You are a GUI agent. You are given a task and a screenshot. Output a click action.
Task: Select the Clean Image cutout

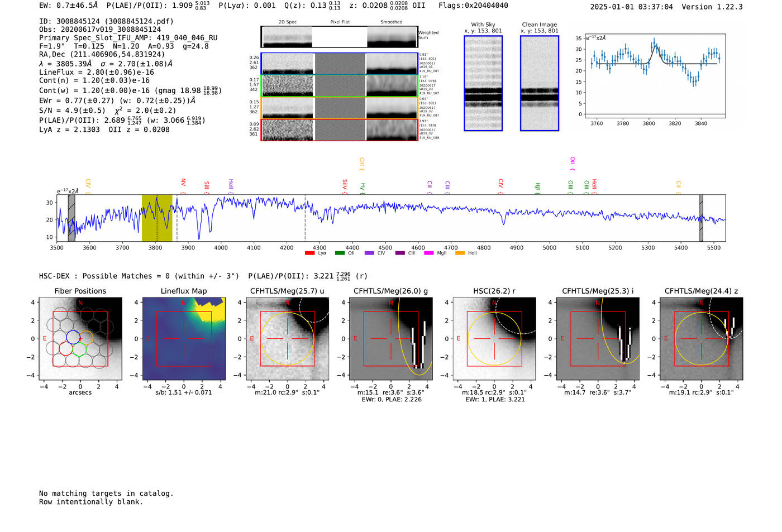540,83
